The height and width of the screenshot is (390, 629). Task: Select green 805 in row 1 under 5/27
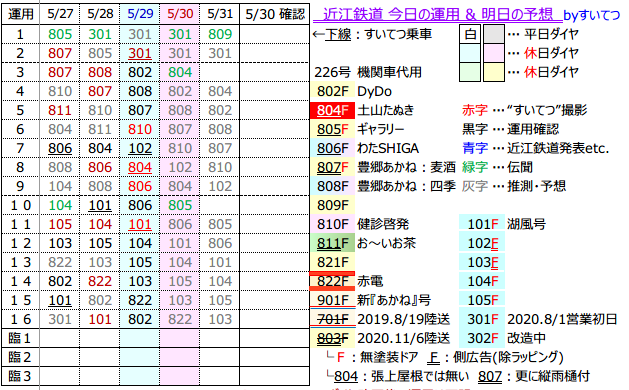[60, 35]
